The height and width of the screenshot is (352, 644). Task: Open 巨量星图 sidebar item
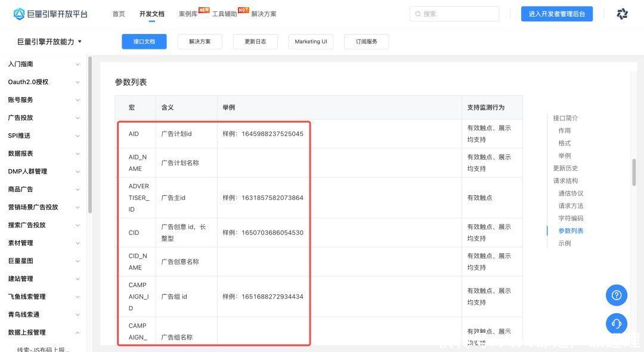click(20, 261)
